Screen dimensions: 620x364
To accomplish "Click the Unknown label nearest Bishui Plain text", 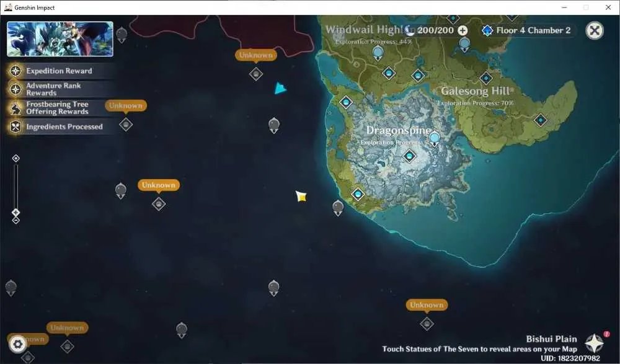I will click(427, 305).
